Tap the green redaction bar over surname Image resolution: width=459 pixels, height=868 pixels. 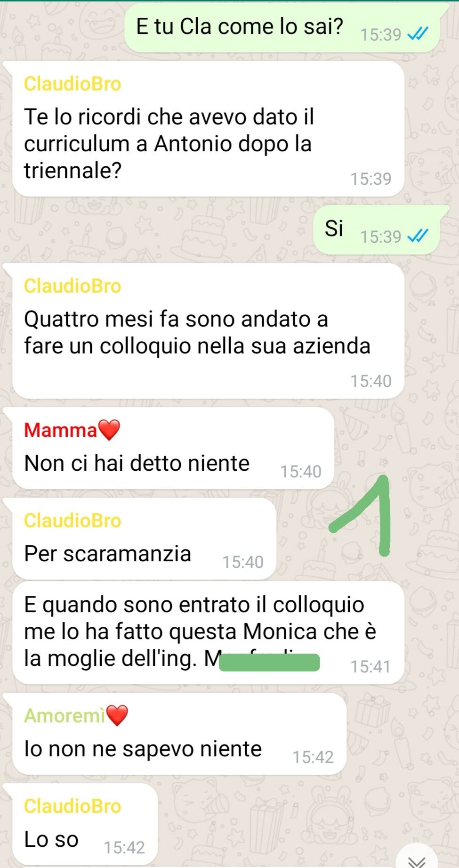point(269,662)
